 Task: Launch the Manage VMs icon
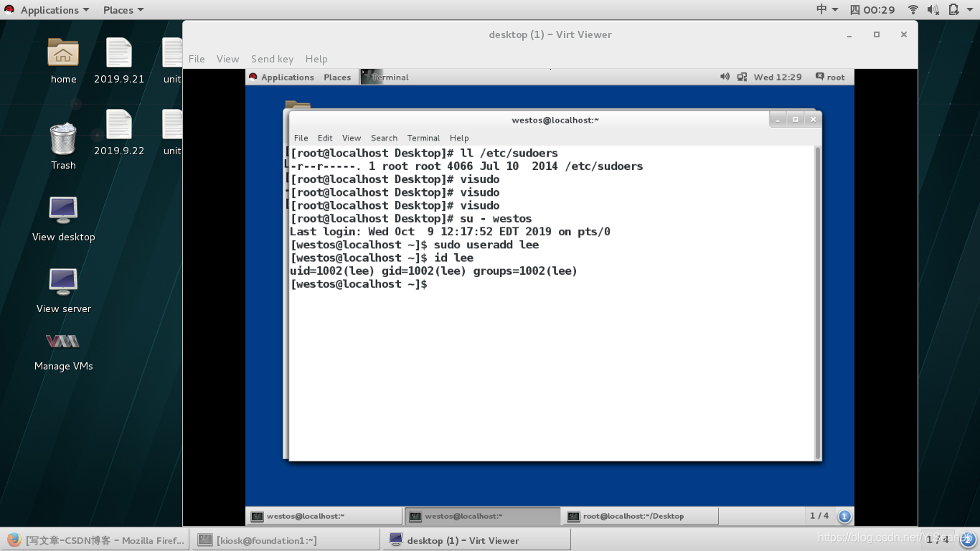63,352
